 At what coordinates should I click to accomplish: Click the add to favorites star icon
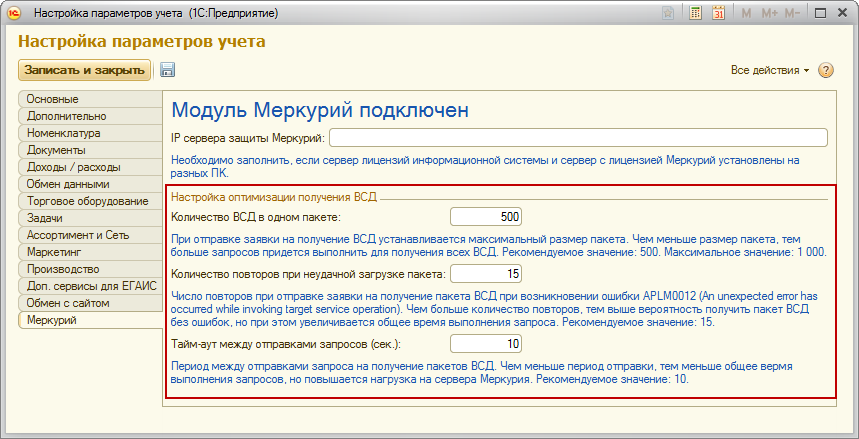point(668,14)
